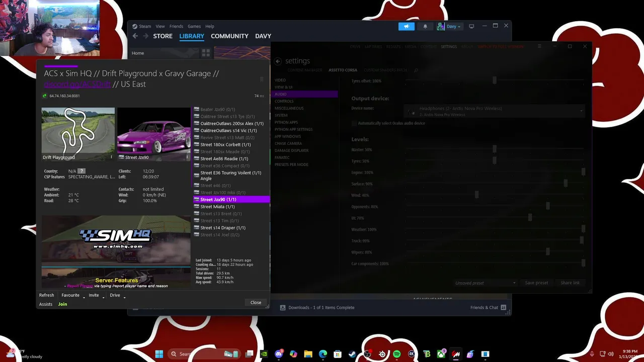Toggle Automatically select Oculus audio device checkbox

point(354,123)
